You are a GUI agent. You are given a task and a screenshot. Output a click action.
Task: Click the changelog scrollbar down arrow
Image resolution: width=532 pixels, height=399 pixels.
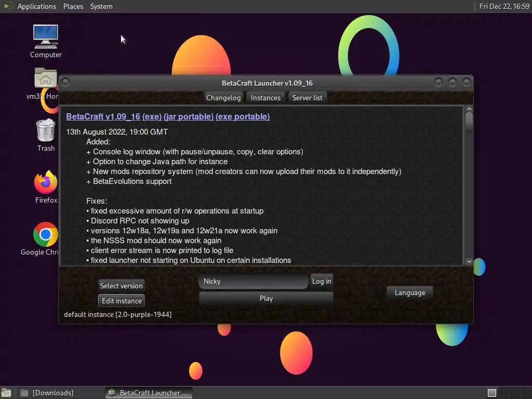coord(469,261)
